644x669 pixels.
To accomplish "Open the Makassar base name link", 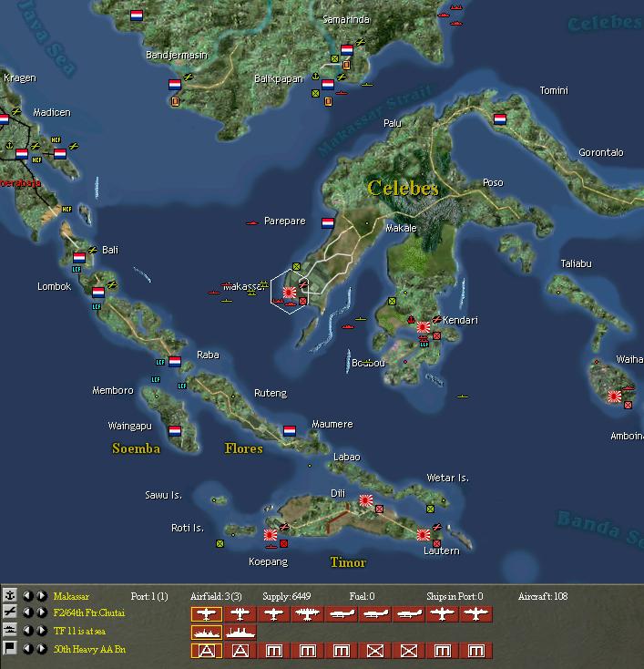I will [x=71, y=596].
